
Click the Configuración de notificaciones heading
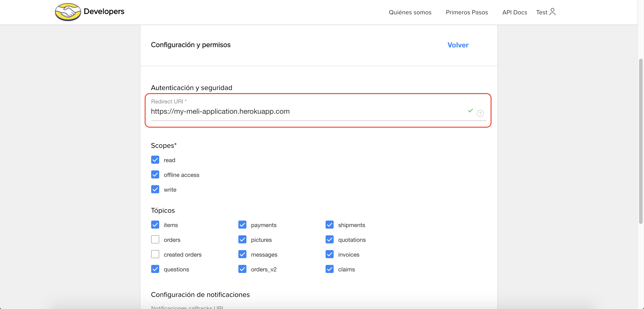pos(200,294)
